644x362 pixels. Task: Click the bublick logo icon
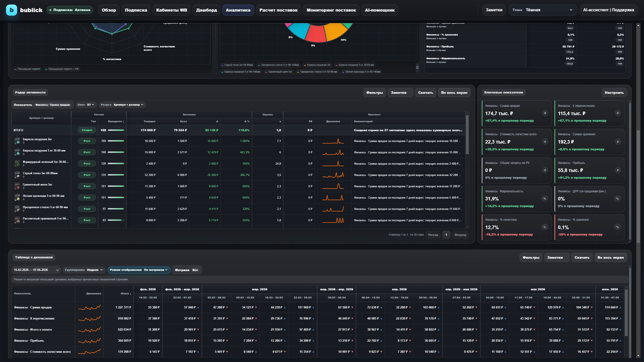point(11,10)
